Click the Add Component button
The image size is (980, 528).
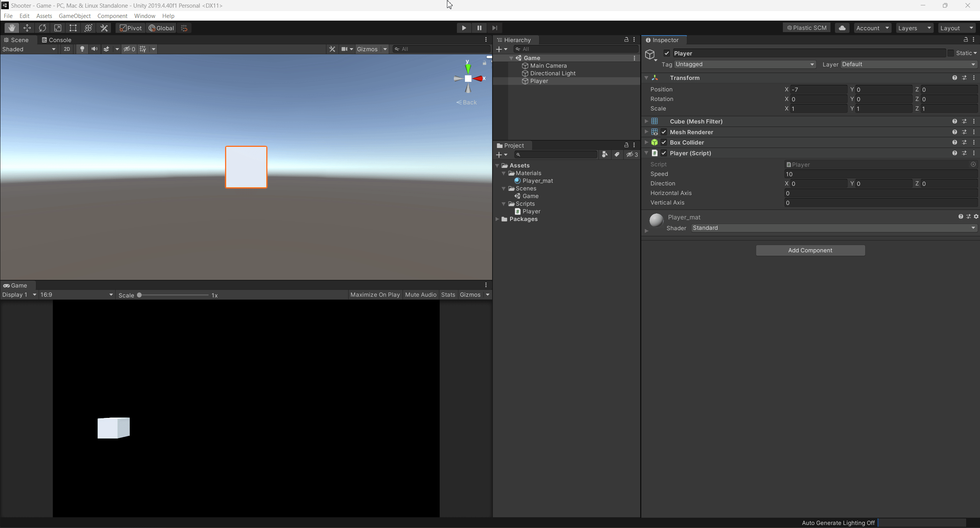pyautogui.click(x=810, y=250)
